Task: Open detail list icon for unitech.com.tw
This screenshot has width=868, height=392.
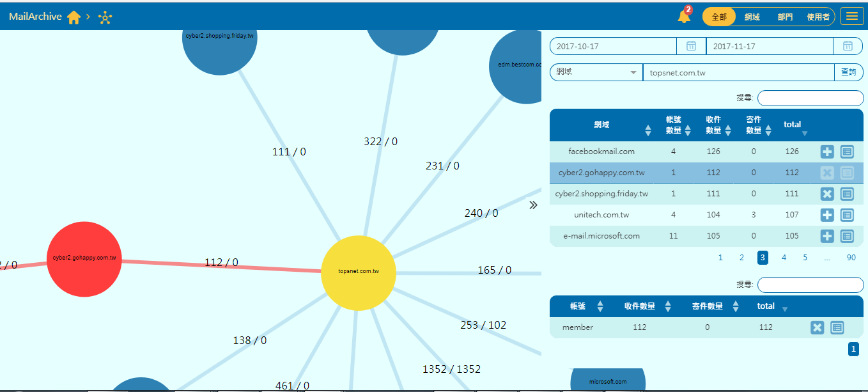Action: 847,215
